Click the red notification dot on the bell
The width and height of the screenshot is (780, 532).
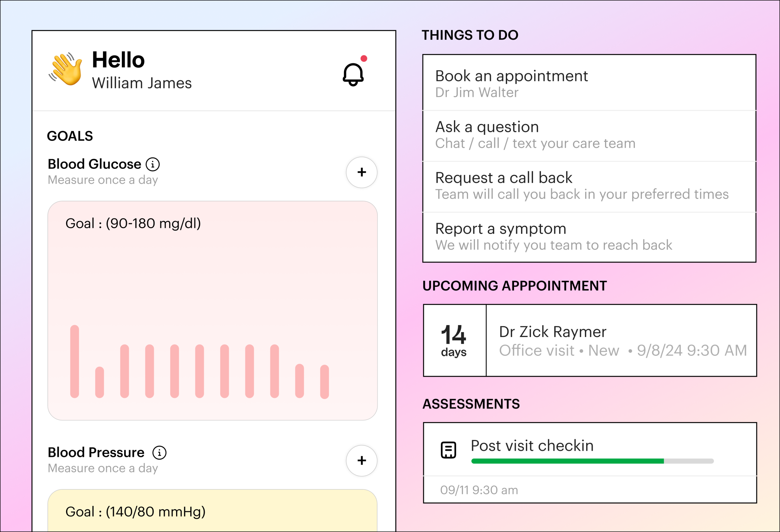[x=364, y=59]
